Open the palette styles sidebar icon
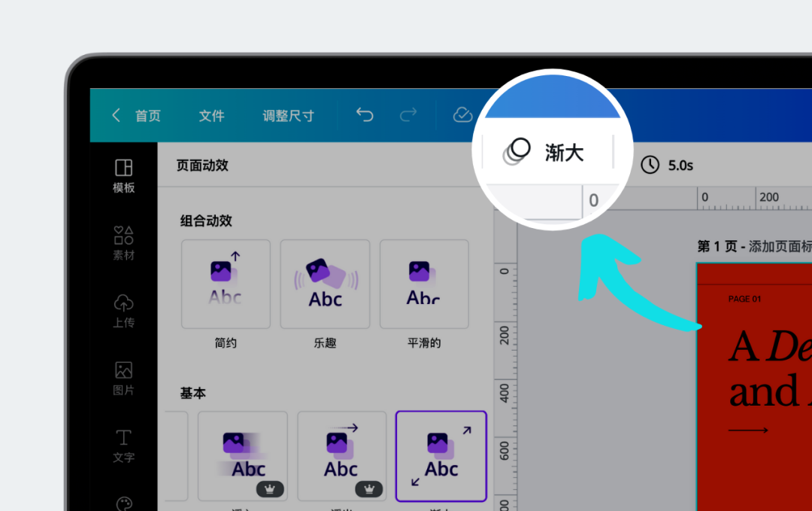Image resolution: width=812 pixels, height=511 pixels. [124, 503]
